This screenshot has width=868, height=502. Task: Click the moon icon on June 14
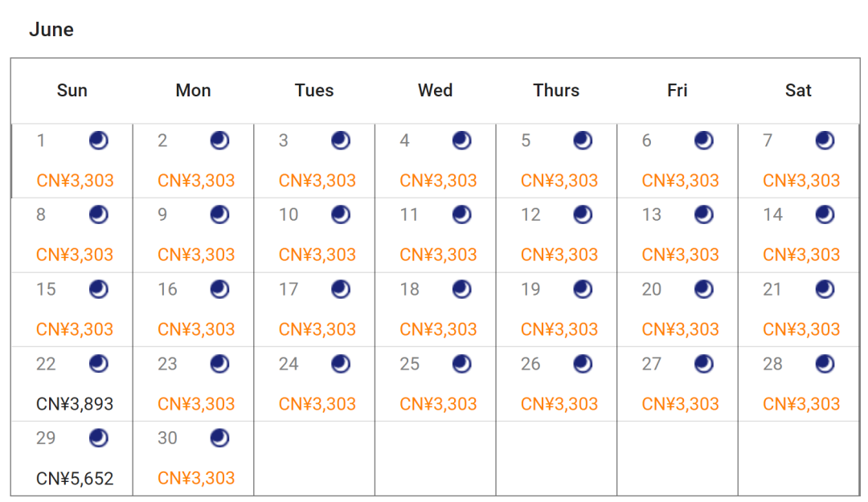[825, 214]
